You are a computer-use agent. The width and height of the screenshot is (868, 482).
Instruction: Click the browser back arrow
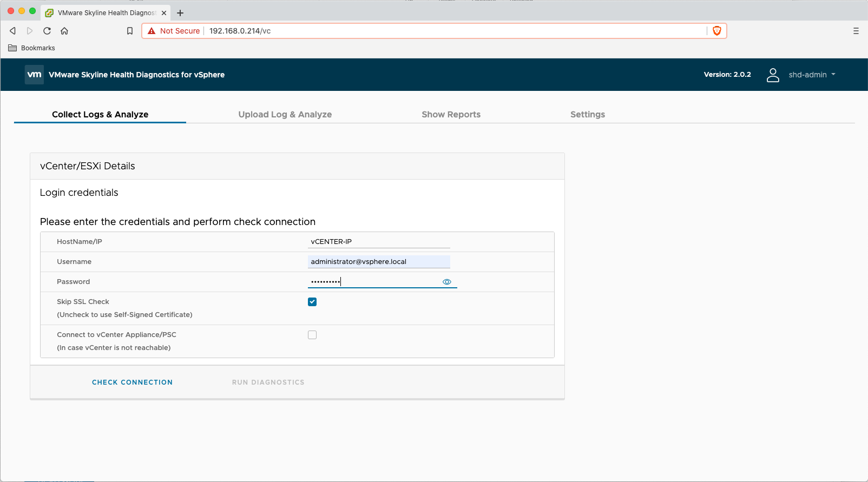13,31
